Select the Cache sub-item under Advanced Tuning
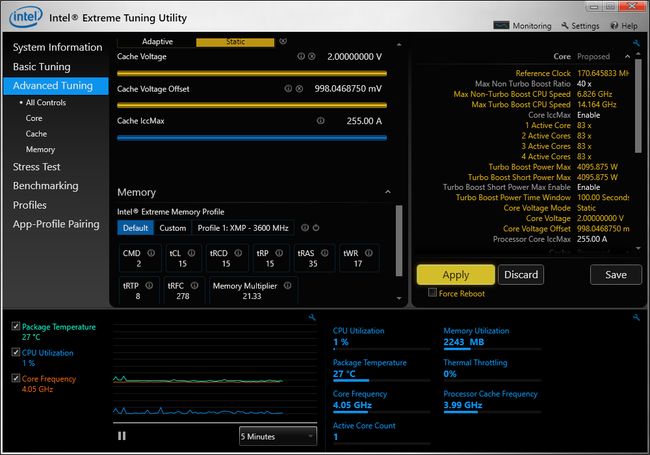This screenshot has width=650, height=455. click(x=36, y=134)
